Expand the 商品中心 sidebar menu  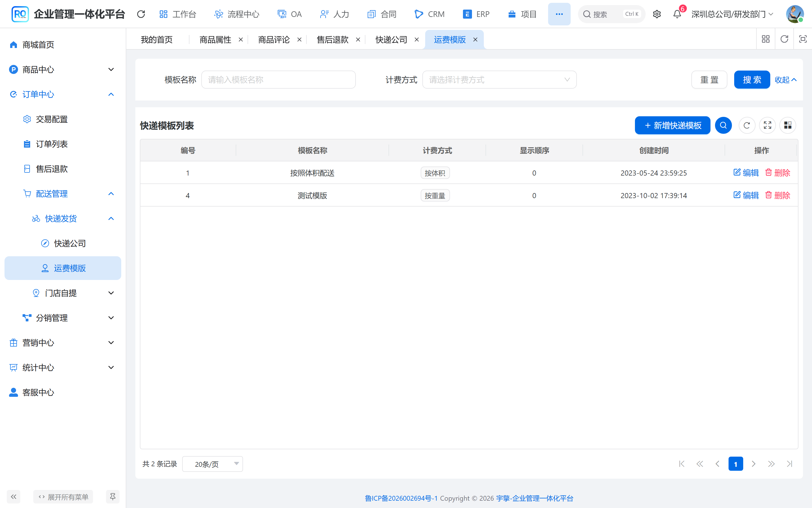pyautogui.click(x=63, y=69)
